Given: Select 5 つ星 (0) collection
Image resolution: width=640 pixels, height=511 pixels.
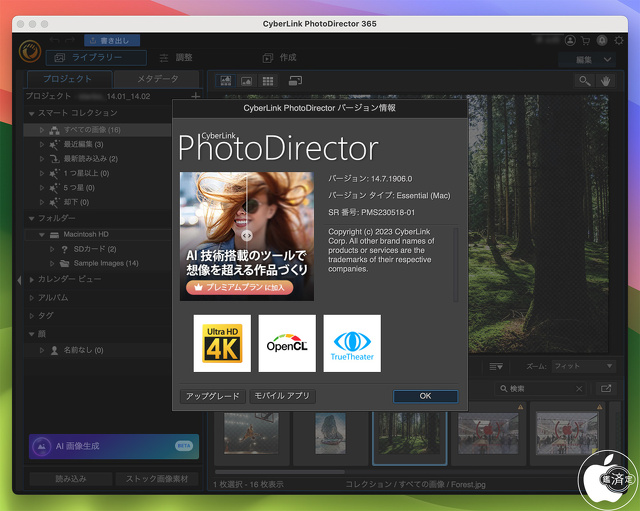Looking at the screenshot, I should (x=79, y=188).
